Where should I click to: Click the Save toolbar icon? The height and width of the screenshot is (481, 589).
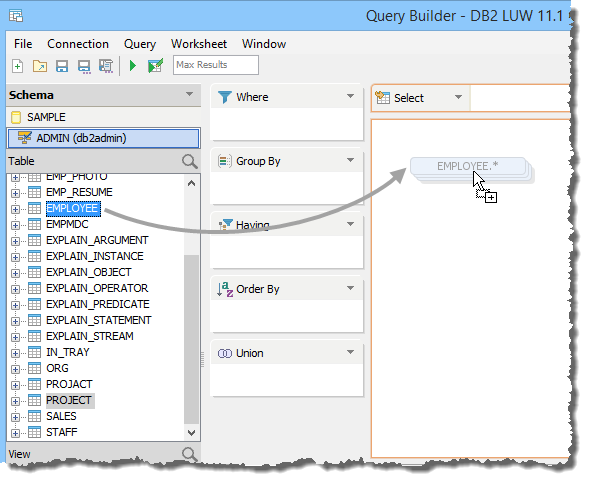[x=62, y=66]
